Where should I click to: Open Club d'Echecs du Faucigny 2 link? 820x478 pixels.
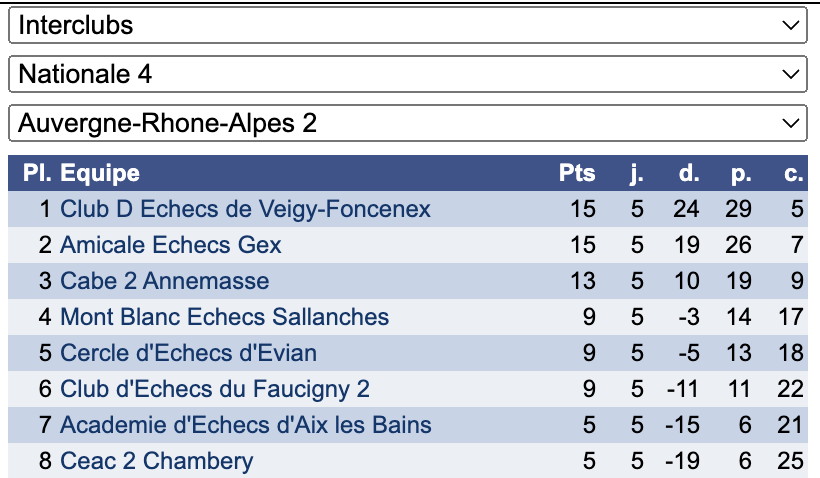coord(215,389)
